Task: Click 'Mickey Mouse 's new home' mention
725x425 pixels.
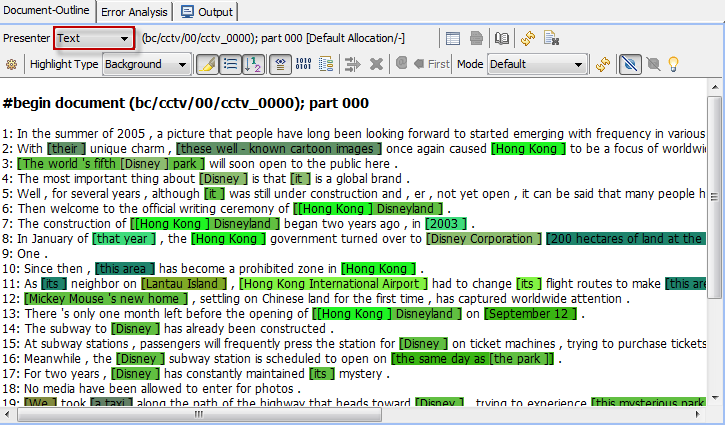Action: 106,299
